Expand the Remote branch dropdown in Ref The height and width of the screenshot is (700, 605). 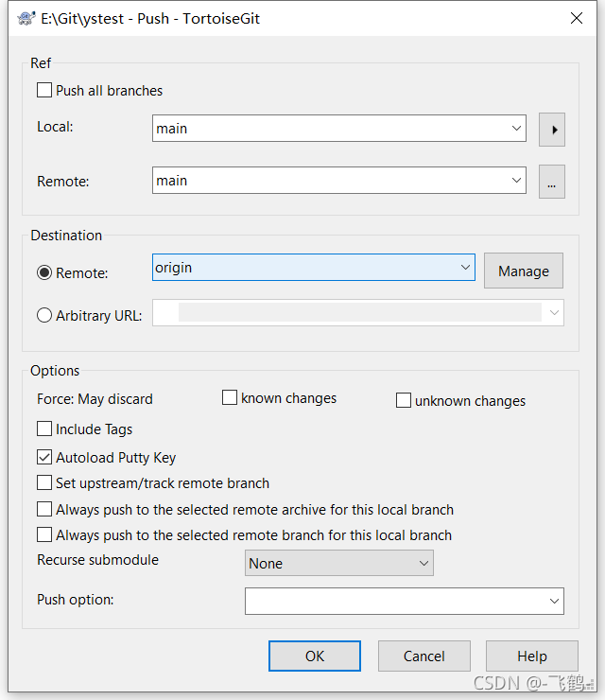pos(516,181)
